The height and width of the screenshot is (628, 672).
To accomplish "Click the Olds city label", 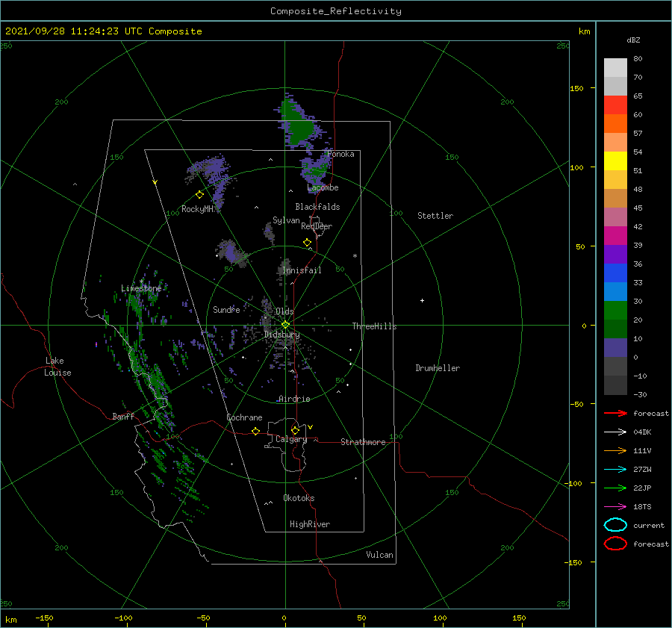I will [284, 311].
